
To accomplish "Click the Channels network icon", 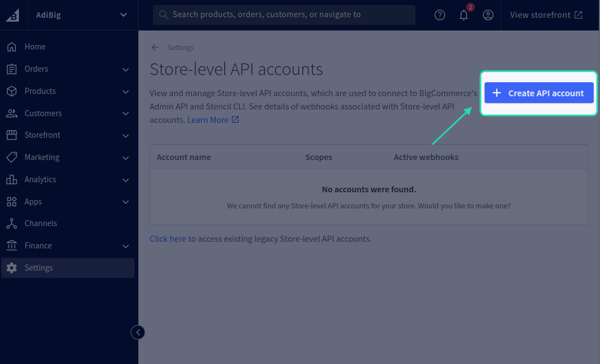I will tap(12, 223).
